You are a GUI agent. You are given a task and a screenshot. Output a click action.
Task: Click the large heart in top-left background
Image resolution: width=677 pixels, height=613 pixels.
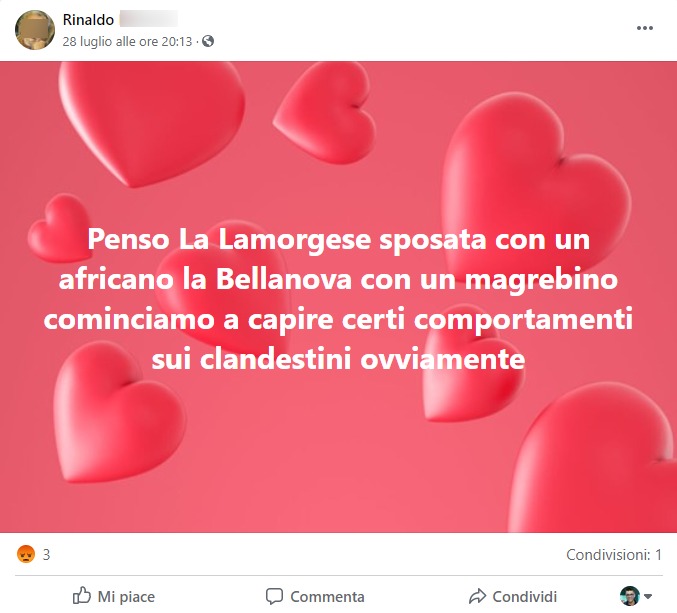(x=152, y=123)
